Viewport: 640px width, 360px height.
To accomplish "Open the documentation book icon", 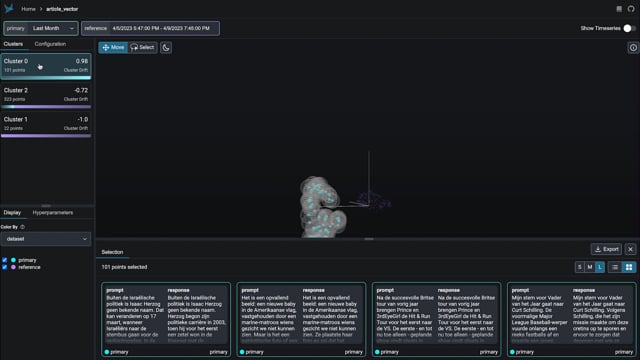I will 619,9.
